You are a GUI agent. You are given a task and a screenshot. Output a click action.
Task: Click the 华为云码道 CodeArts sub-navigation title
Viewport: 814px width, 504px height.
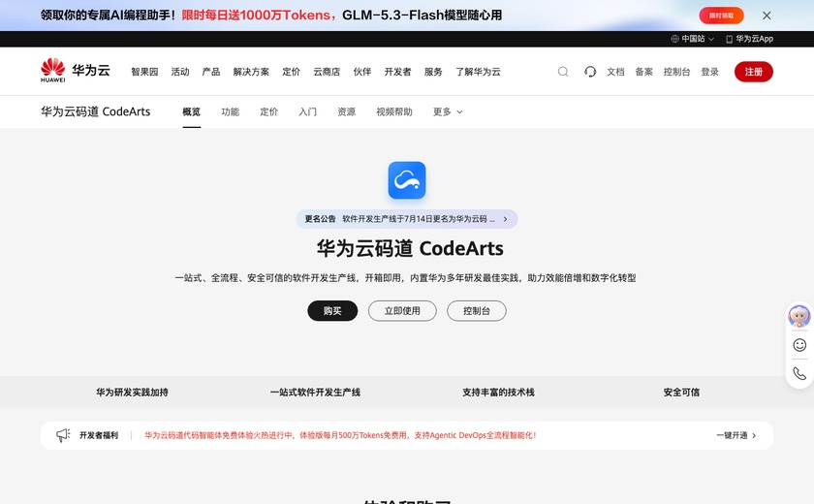click(x=96, y=111)
